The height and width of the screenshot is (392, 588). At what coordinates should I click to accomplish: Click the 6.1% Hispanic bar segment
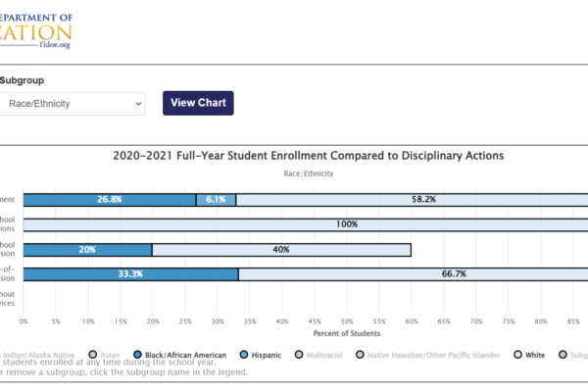[216, 200]
